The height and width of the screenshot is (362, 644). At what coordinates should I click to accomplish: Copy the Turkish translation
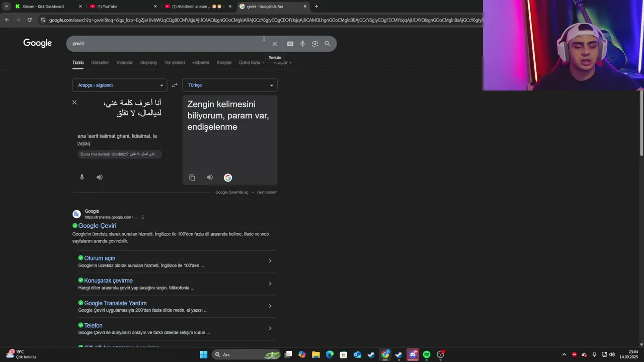(x=192, y=177)
